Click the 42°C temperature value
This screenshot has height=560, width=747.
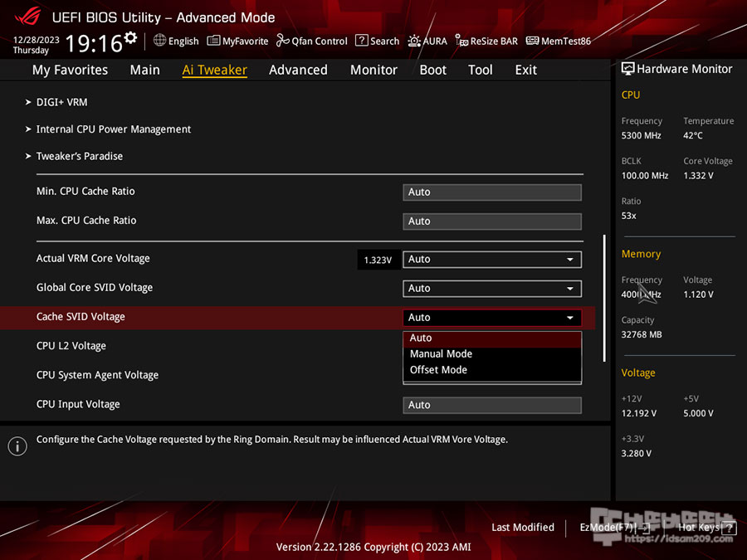coord(693,136)
